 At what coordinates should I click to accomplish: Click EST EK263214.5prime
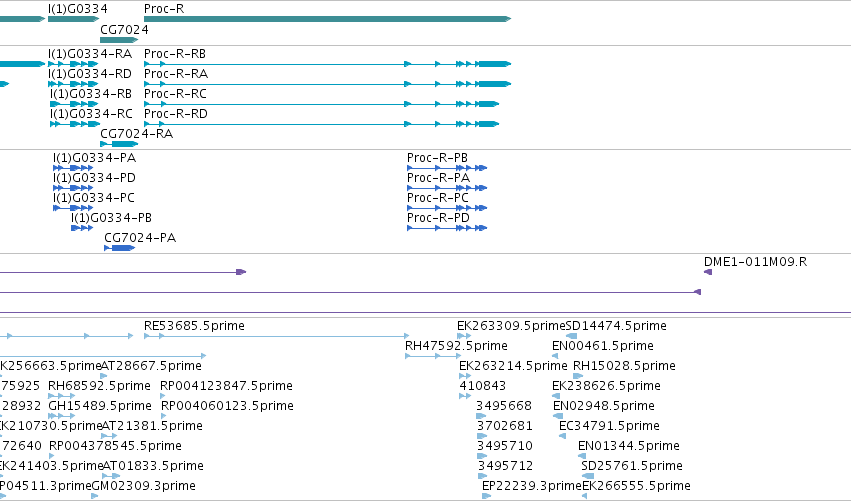coord(465,377)
